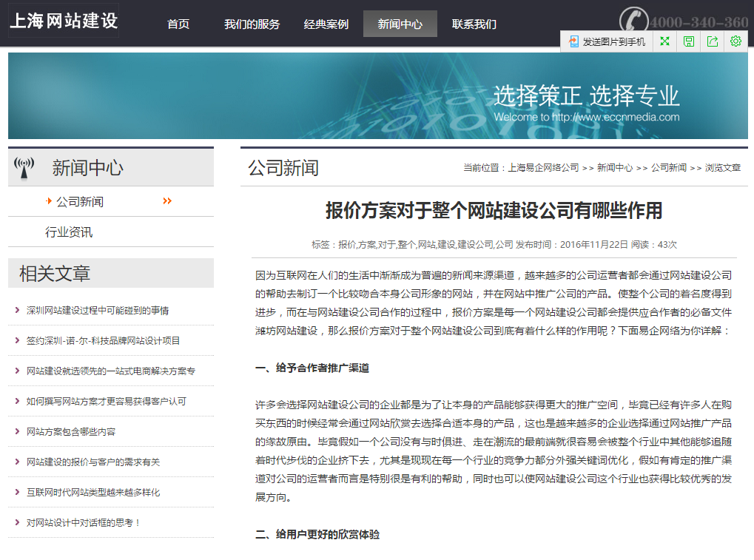Select the 首页 menu item
The image size is (754, 560).
pos(177,24)
